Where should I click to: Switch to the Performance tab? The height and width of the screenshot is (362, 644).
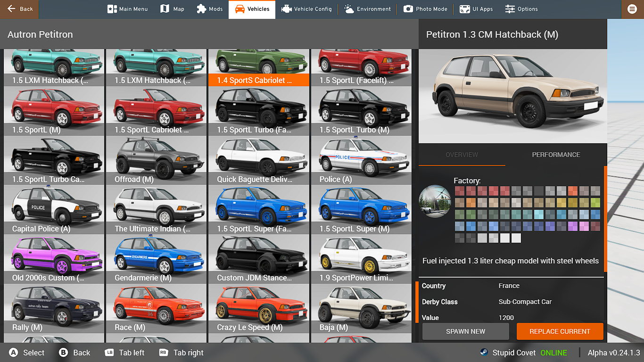(556, 155)
